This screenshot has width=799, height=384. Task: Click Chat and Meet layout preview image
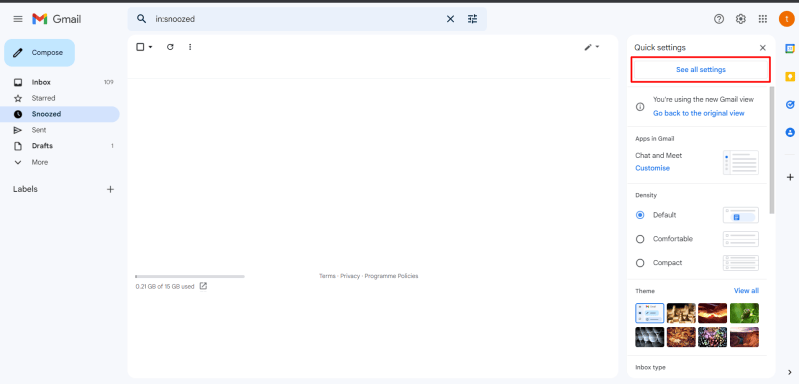(x=741, y=162)
